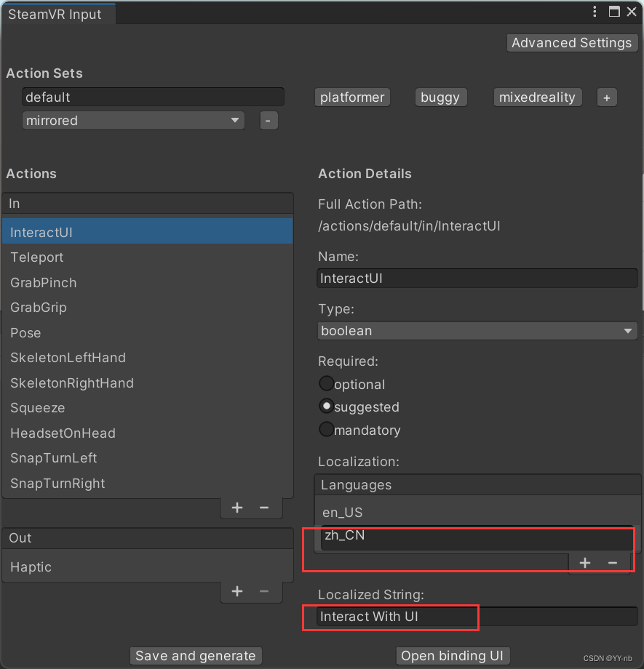Viewport: 644px width, 669px height.
Task: Add a new Out action
Action: 237,591
